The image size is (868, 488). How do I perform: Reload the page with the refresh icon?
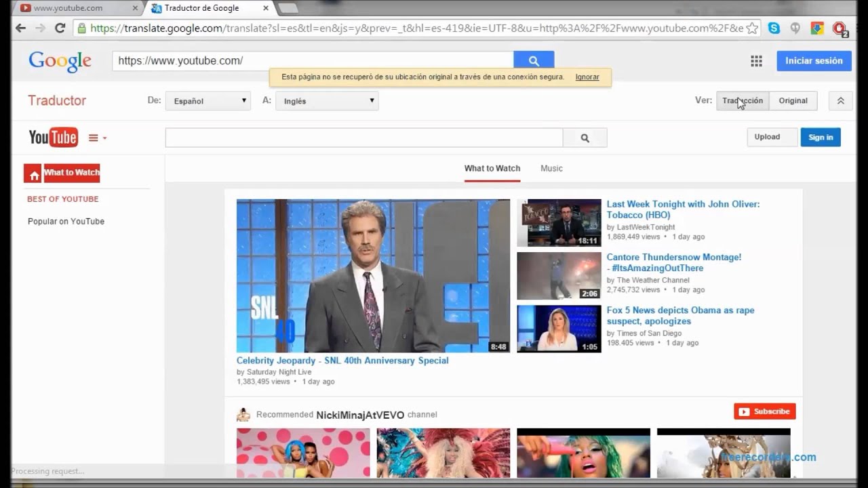60,28
